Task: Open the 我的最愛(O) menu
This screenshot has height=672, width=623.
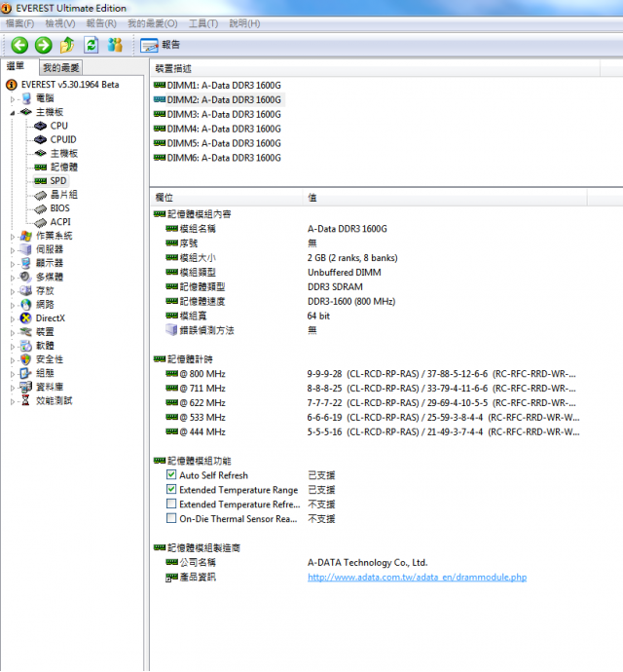Action: coord(153,23)
